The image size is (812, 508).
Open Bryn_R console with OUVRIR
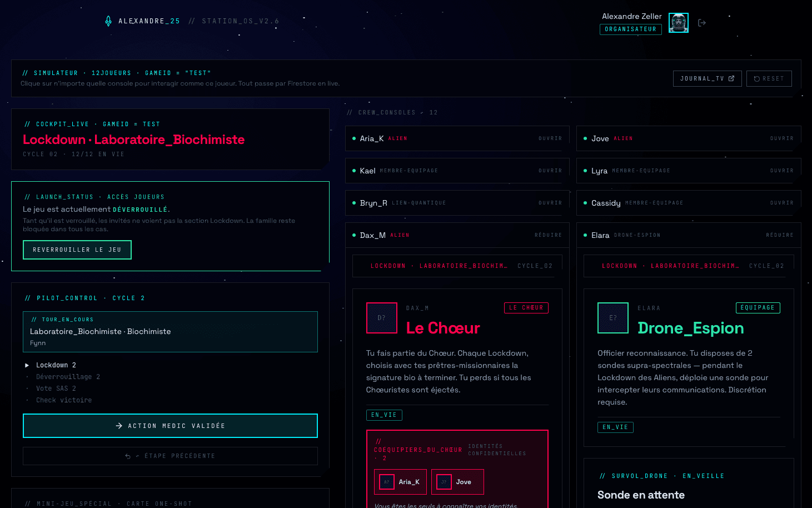[x=550, y=203]
